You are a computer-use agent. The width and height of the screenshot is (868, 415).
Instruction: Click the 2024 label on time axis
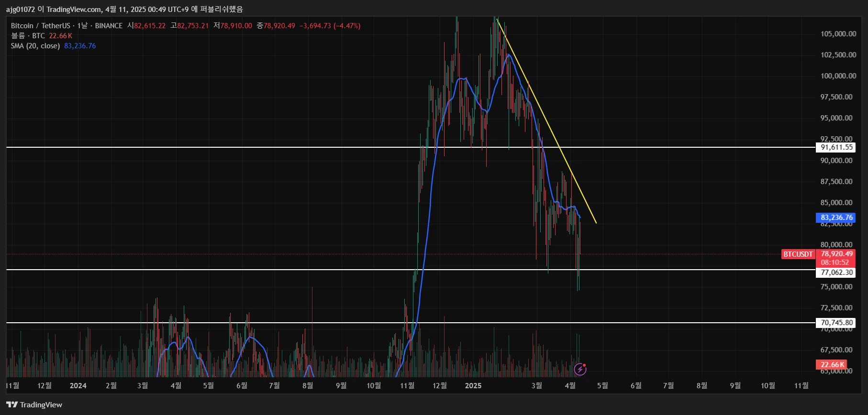point(78,385)
